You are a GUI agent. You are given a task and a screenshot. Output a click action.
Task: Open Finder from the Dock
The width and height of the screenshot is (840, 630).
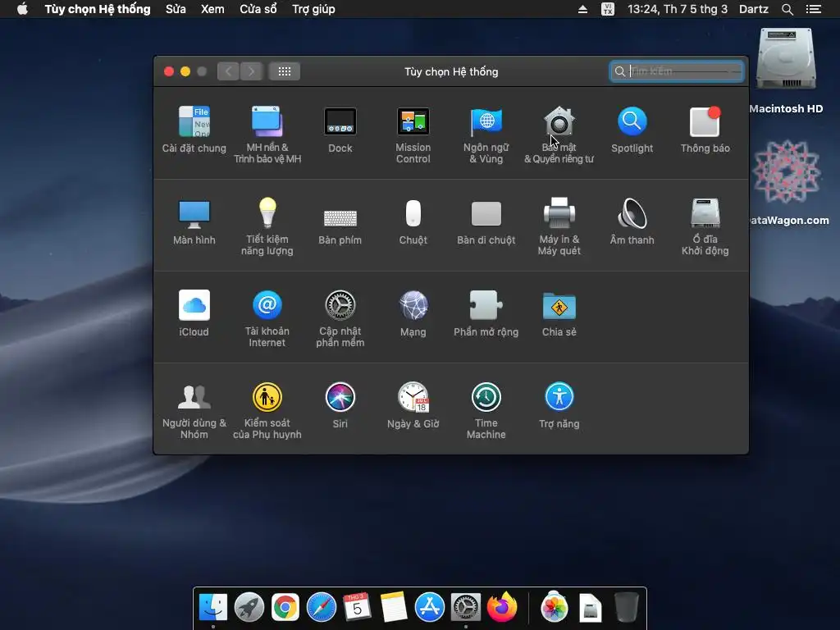pyautogui.click(x=213, y=608)
